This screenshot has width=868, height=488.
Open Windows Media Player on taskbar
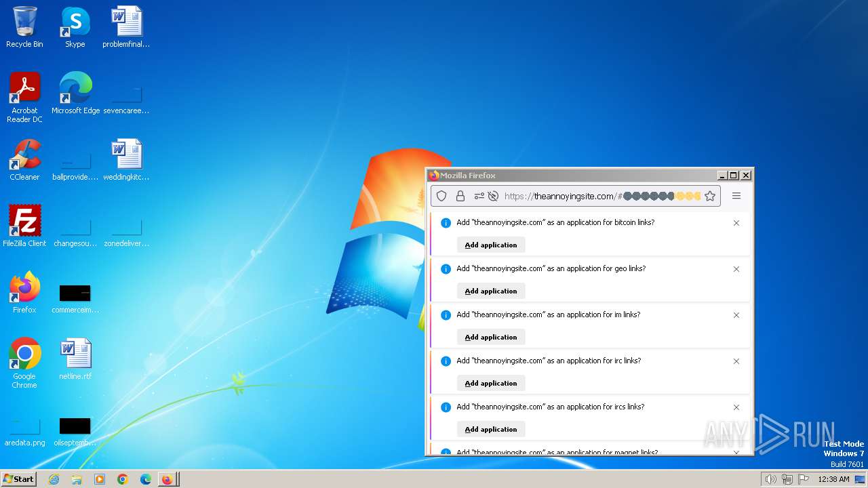(100, 479)
